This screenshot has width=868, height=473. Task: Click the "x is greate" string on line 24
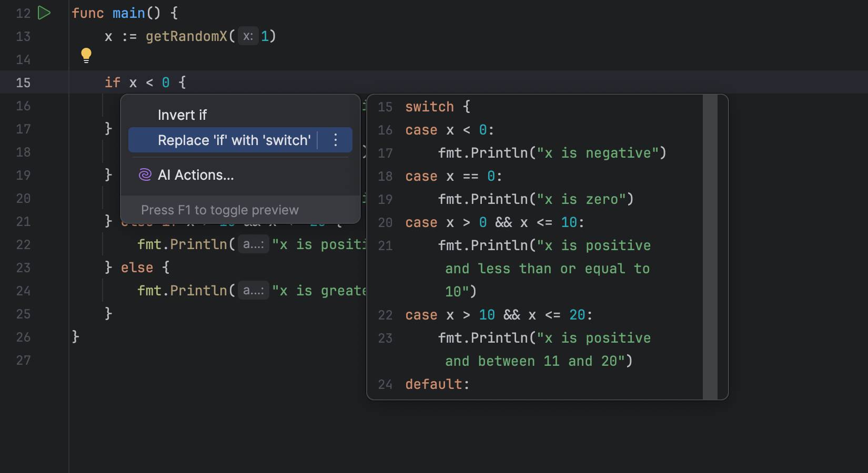pyautogui.click(x=319, y=290)
